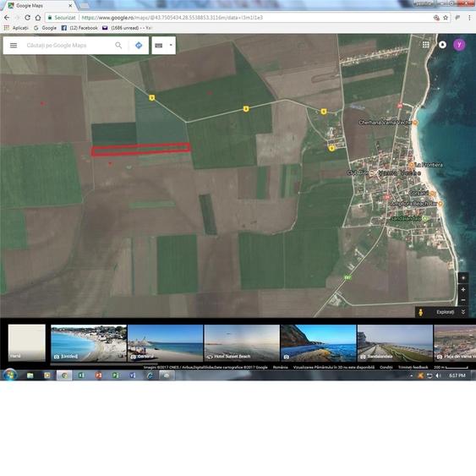Open Windows Explorer from the taskbar

coord(30,375)
